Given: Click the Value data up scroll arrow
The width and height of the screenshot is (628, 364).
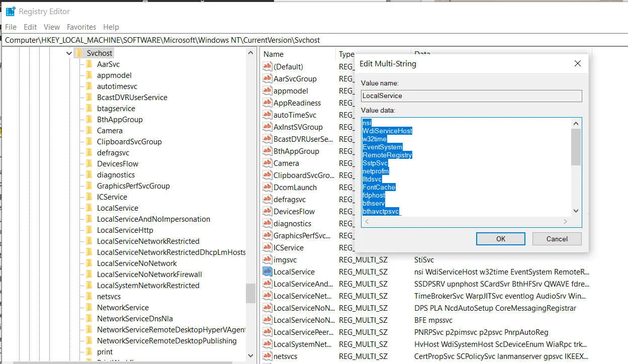Looking at the screenshot, I should click(x=576, y=124).
